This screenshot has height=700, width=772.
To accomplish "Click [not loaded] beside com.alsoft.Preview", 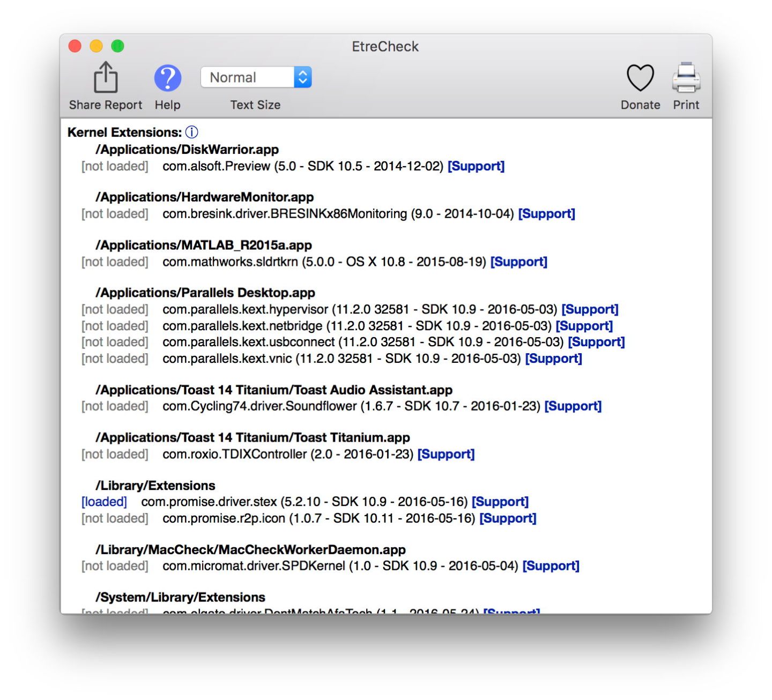I will click(115, 166).
